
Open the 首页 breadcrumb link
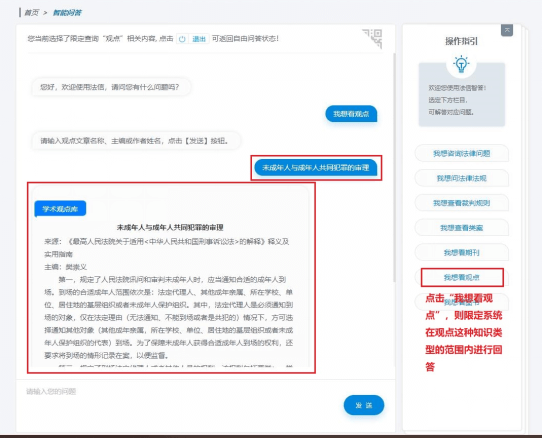click(31, 13)
